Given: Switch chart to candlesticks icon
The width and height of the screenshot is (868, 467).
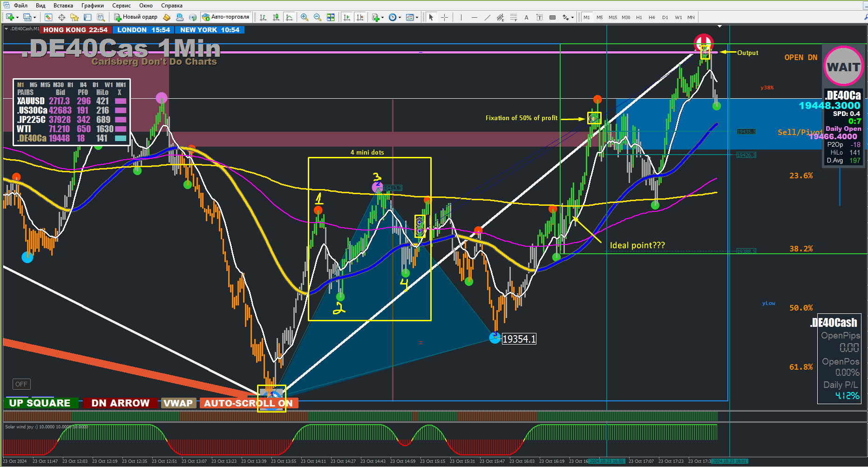Looking at the screenshot, I should tap(276, 17).
